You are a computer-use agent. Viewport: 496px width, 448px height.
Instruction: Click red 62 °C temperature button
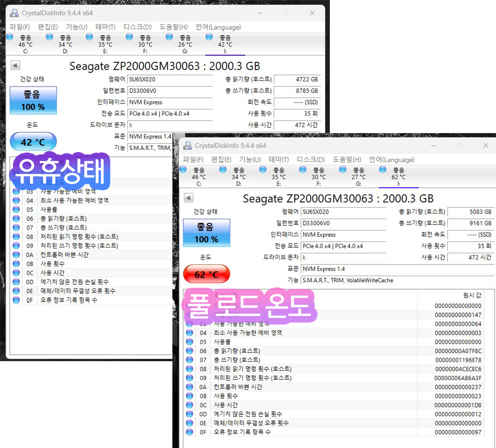[206, 274]
